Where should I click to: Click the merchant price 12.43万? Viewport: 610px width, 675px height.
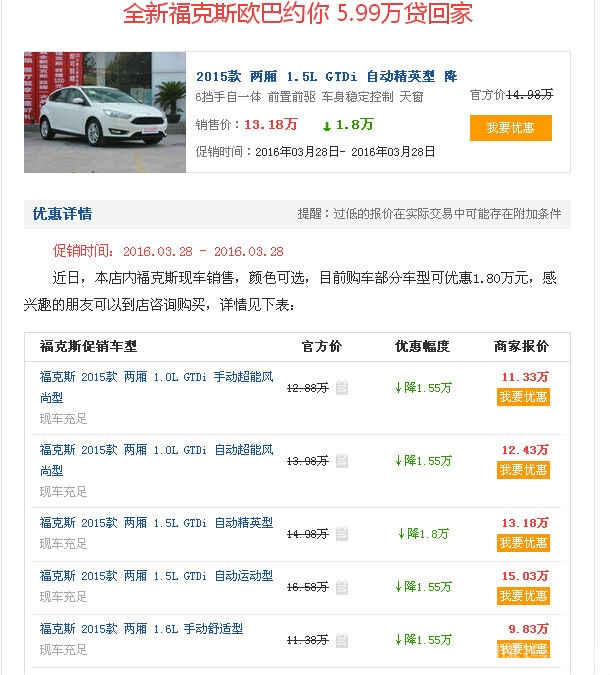pyautogui.click(x=525, y=450)
